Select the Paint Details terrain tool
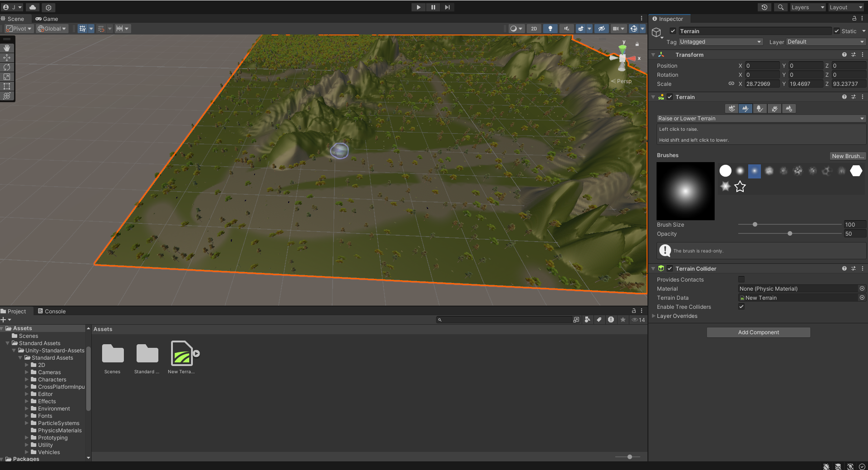 coord(775,109)
